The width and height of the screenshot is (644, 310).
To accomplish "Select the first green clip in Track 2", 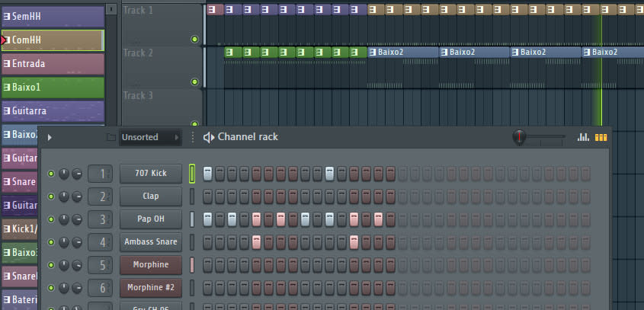I will pos(233,52).
